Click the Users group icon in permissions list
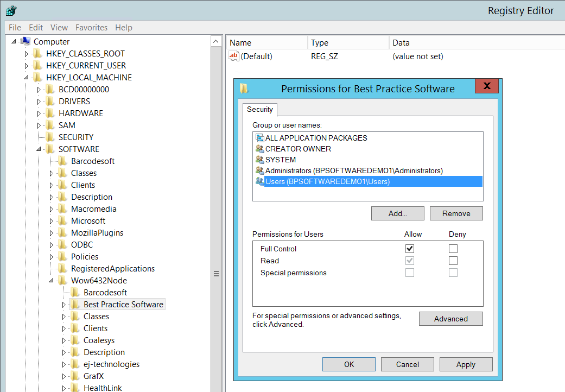 (x=260, y=181)
